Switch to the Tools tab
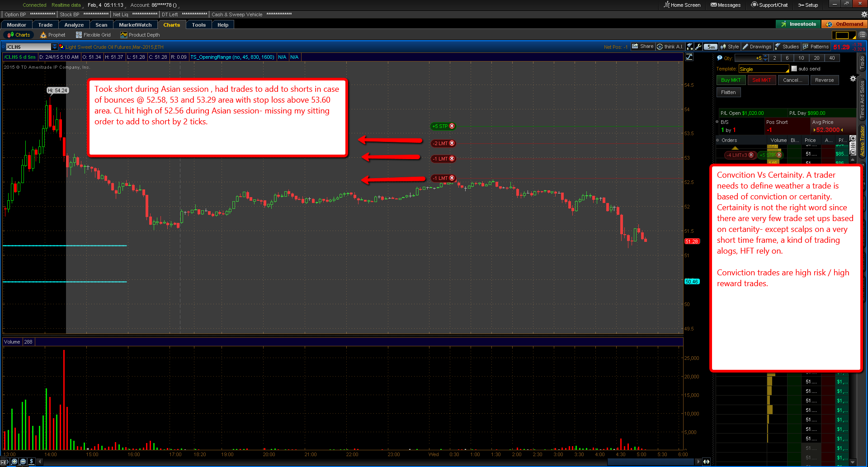Viewport: 868px width, 467px height. pos(199,25)
